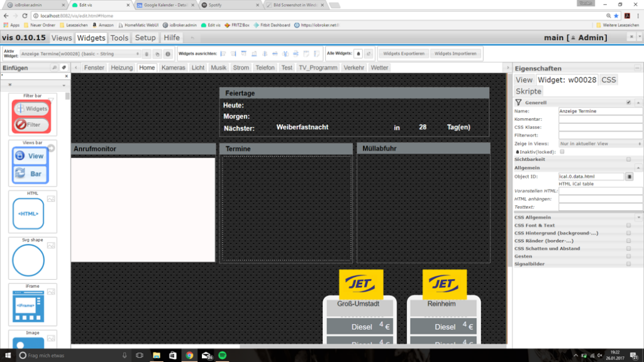Image resolution: width=644 pixels, height=362 pixels.
Task: Click the ninth icon in the 'Widgets ausrichten' toolbar
Action: pos(306,54)
